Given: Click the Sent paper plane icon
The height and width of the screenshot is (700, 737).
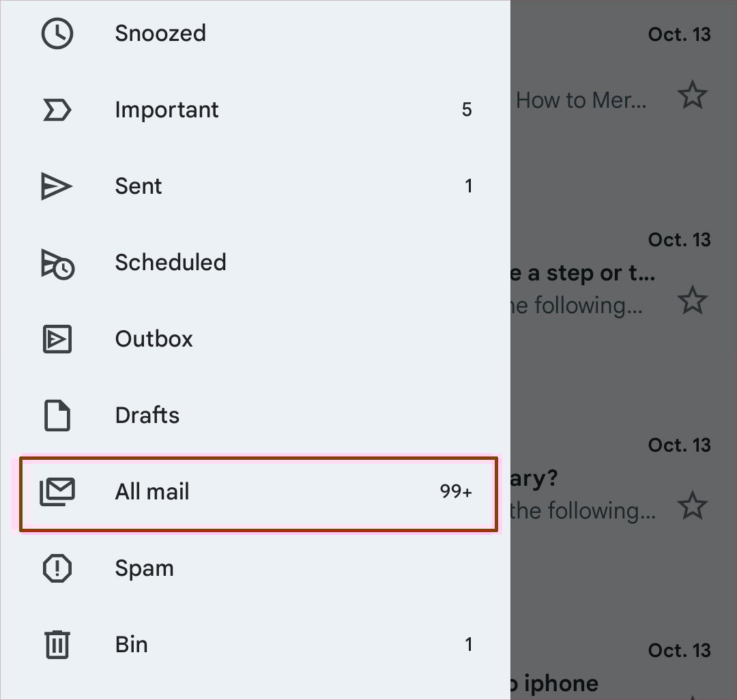Looking at the screenshot, I should pyautogui.click(x=57, y=186).
